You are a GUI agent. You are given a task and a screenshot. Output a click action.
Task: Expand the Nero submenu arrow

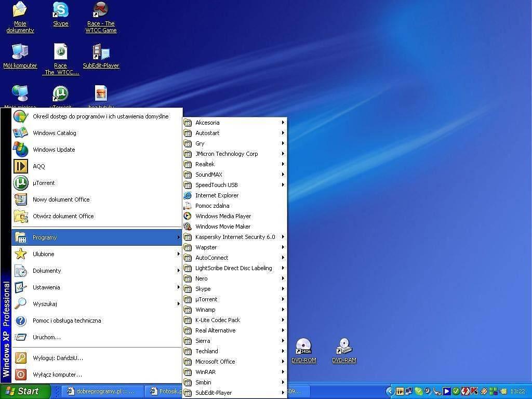[283, 278]
